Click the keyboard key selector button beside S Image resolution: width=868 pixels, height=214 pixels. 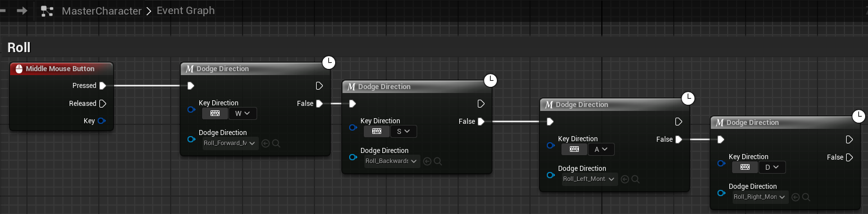click(376, 131)
